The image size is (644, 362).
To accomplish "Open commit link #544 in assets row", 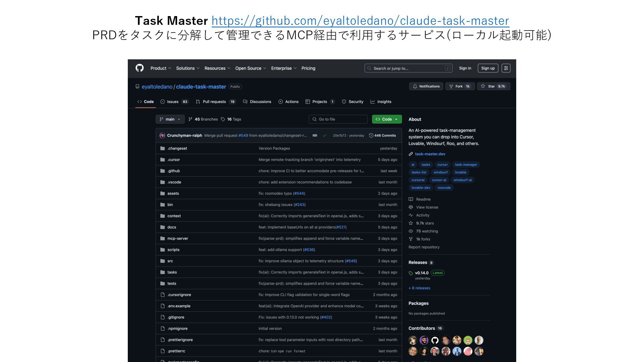I will click(299, 193).
